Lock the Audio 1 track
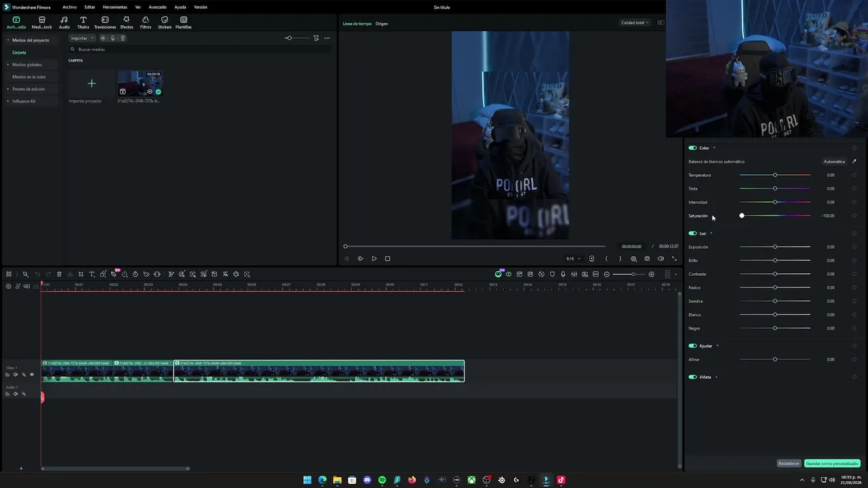The width and height of the screenshot is (868, 488). 7,394
